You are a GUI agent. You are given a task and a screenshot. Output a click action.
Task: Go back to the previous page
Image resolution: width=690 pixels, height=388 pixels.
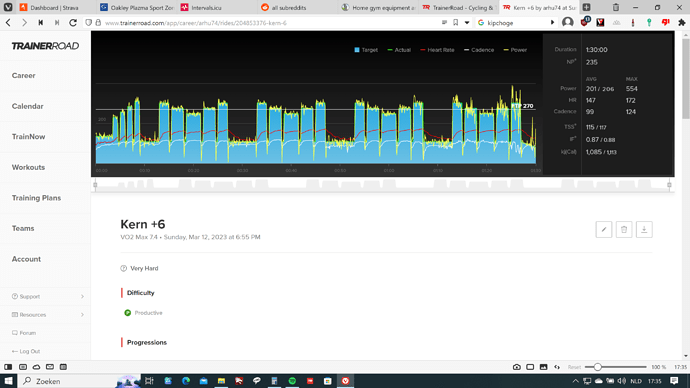pos(8,22)
